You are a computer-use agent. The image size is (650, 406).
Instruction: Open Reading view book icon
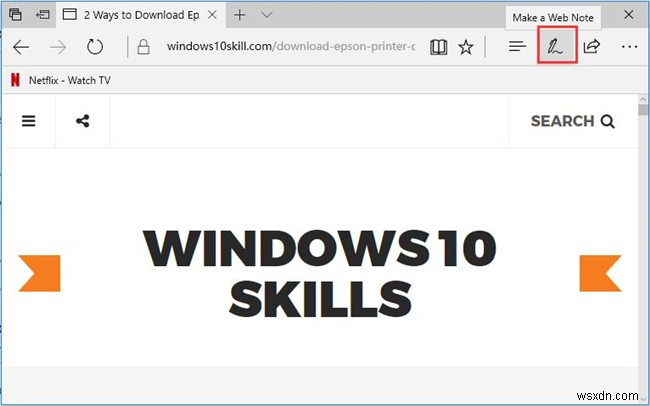pos(438,47)
